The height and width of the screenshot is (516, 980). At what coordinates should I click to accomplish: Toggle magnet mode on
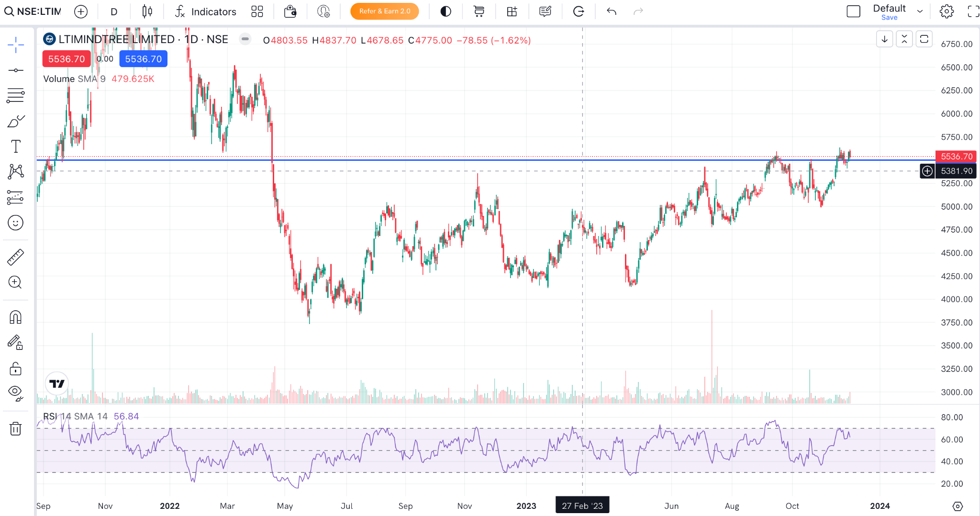15,317
